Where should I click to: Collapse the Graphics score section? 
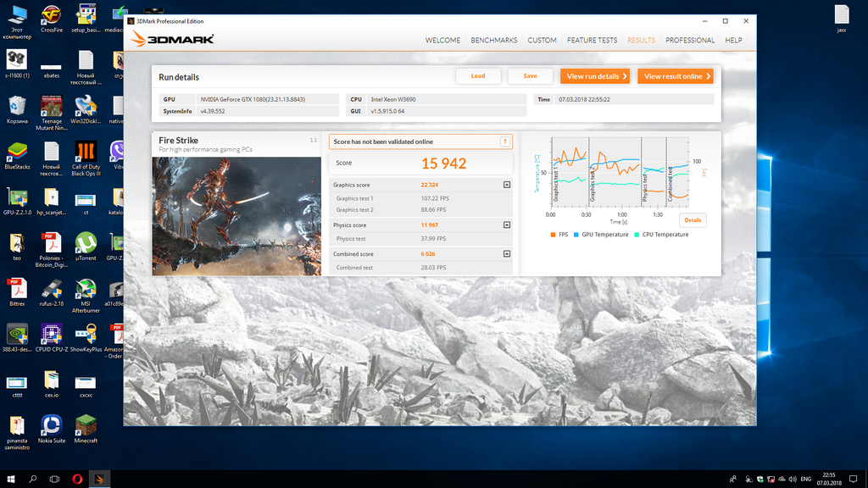(x=507, y=185)
